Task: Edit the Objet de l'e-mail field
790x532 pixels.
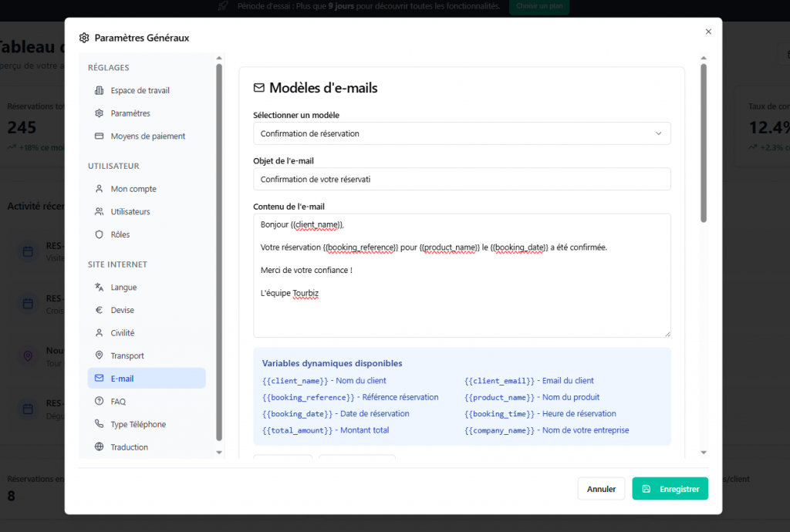Action: [x=461, y=180]
